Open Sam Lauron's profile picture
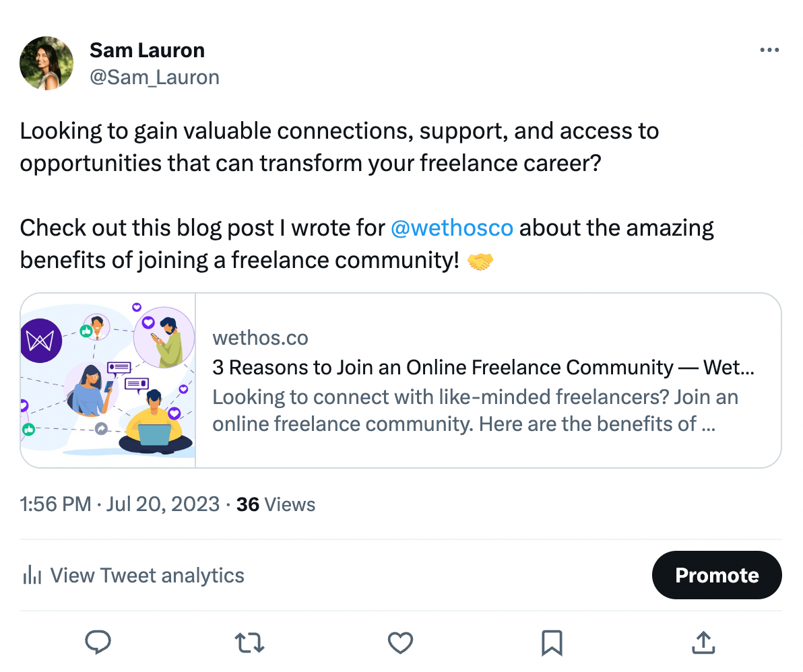This screenshot has width=803, height=672. point(46,63)
